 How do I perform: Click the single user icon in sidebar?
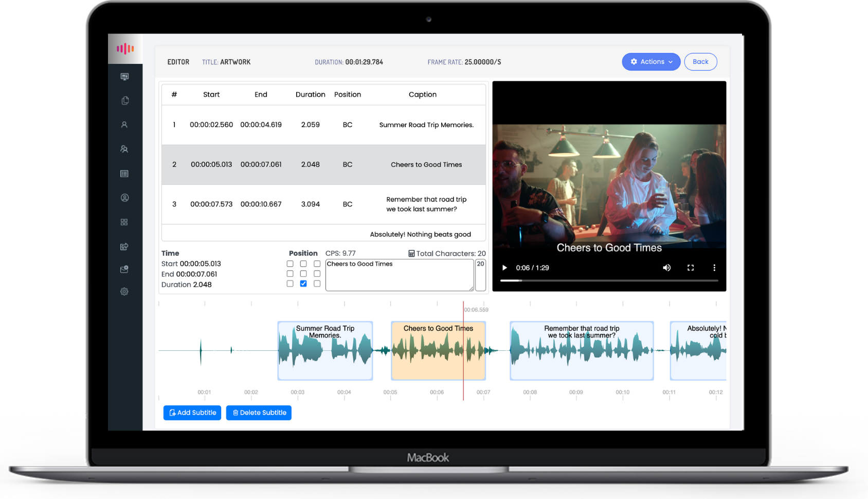click(124, 125)
